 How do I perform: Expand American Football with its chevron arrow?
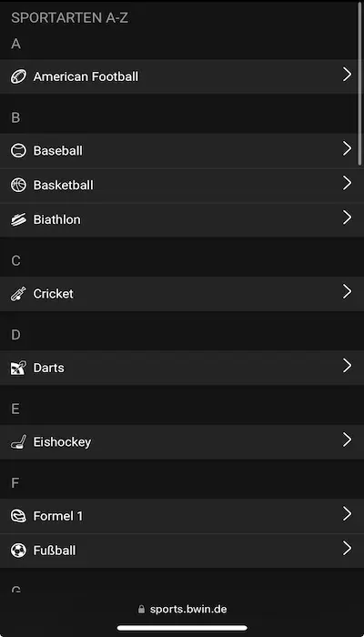click(347, 75)
